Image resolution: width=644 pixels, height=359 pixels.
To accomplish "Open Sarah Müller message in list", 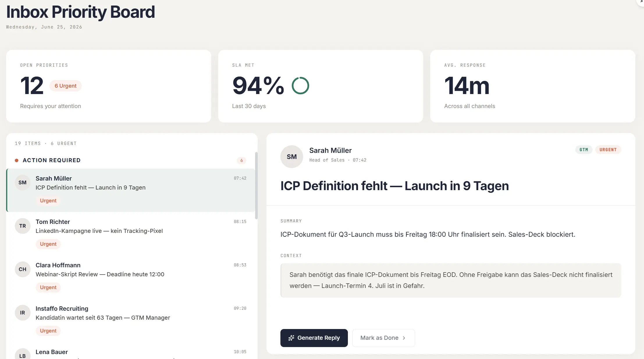I will 131,190.
